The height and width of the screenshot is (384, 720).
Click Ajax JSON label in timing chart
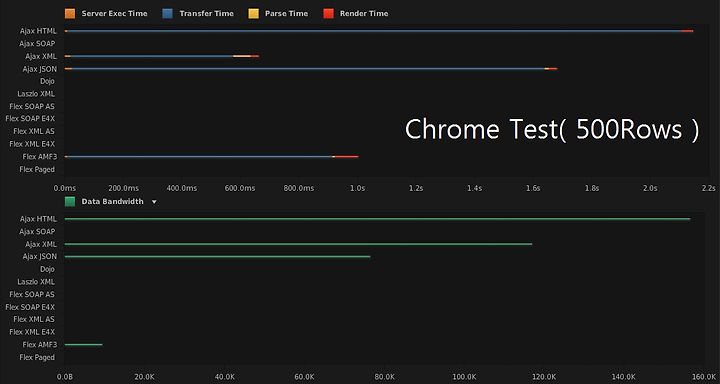click(39, 69)
